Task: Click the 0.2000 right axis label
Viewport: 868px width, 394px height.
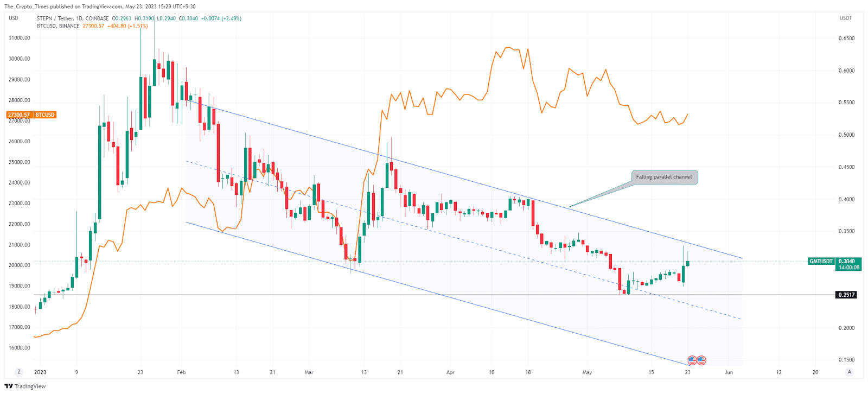Action: (x=846, y=328)
